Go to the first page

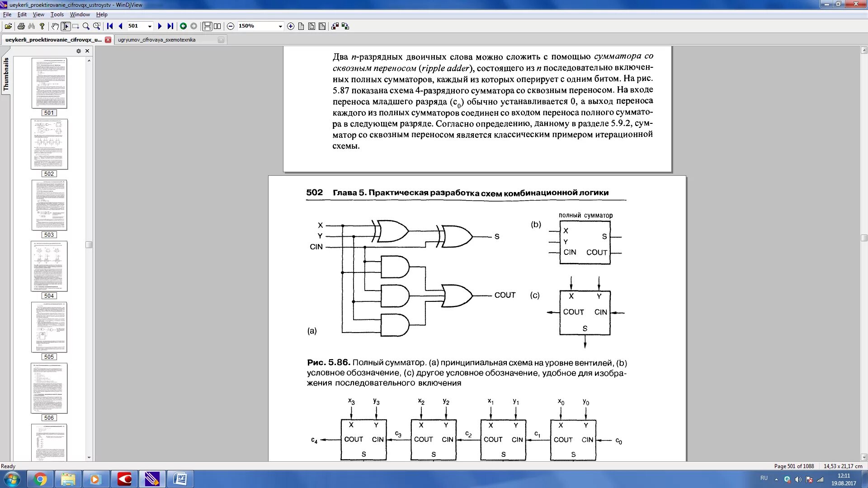click(x=110, y=26)
